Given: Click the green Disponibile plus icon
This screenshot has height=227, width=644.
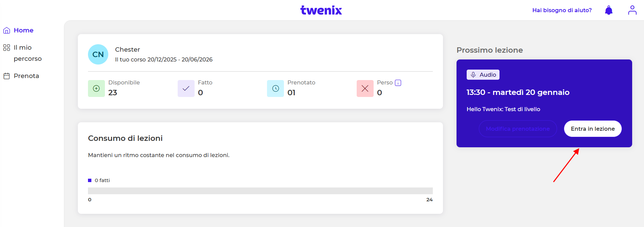Looking at the screenshot, I should coord(96,89).
